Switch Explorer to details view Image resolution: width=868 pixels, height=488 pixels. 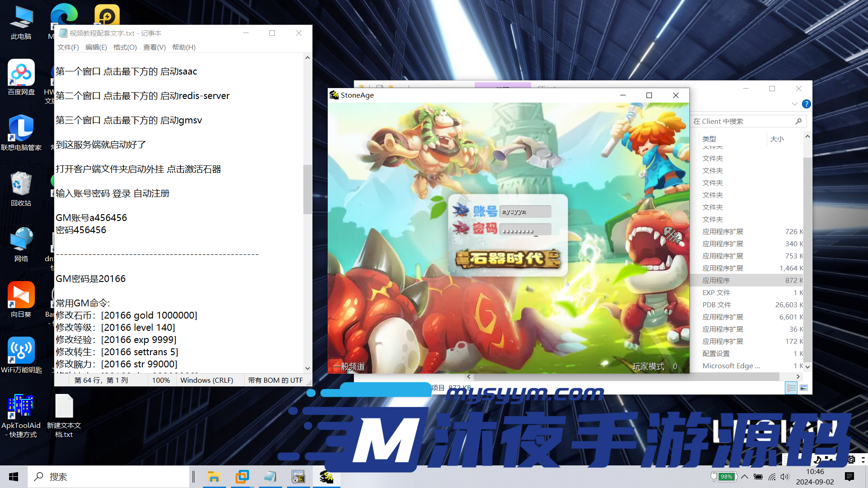click(791, 388)
